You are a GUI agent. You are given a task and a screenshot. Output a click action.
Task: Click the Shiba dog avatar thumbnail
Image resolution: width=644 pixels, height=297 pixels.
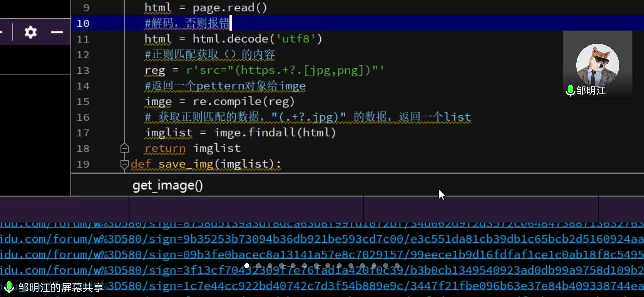[597, 65]
